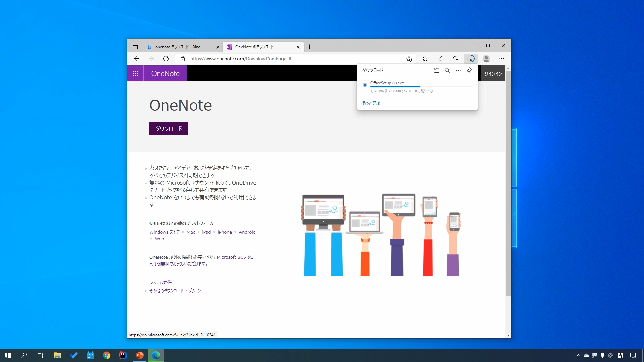Click the address bar URL field
This screenshot has width=644, height=362.
pyautogui.click(x=295, y=59)
